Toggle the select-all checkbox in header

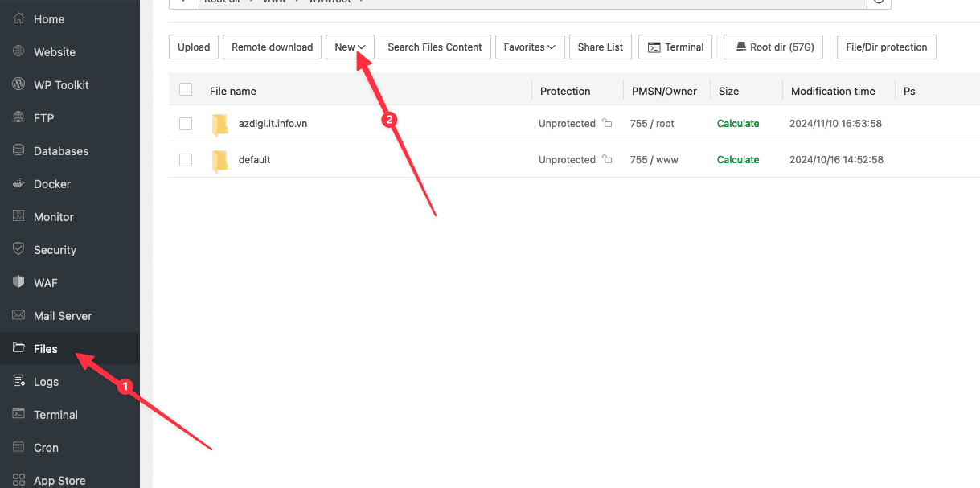tap(186, 90)
